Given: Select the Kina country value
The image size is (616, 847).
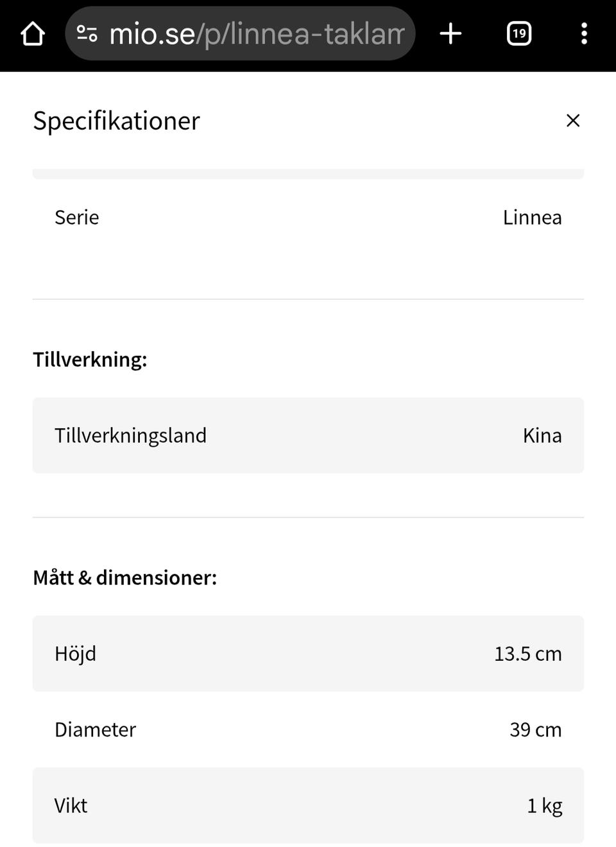Looking at the screenshot, I should point(542,435).
